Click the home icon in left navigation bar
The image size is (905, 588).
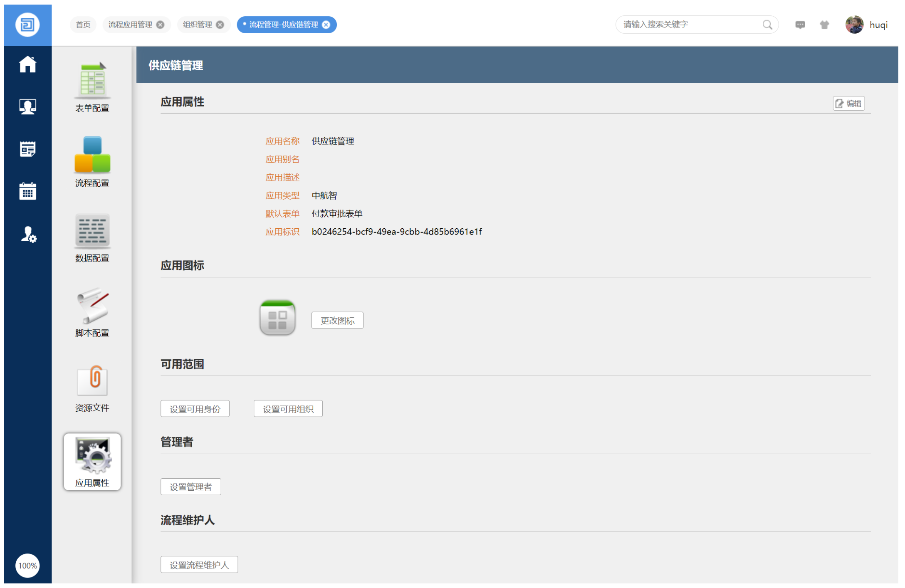tap(28, 64)
